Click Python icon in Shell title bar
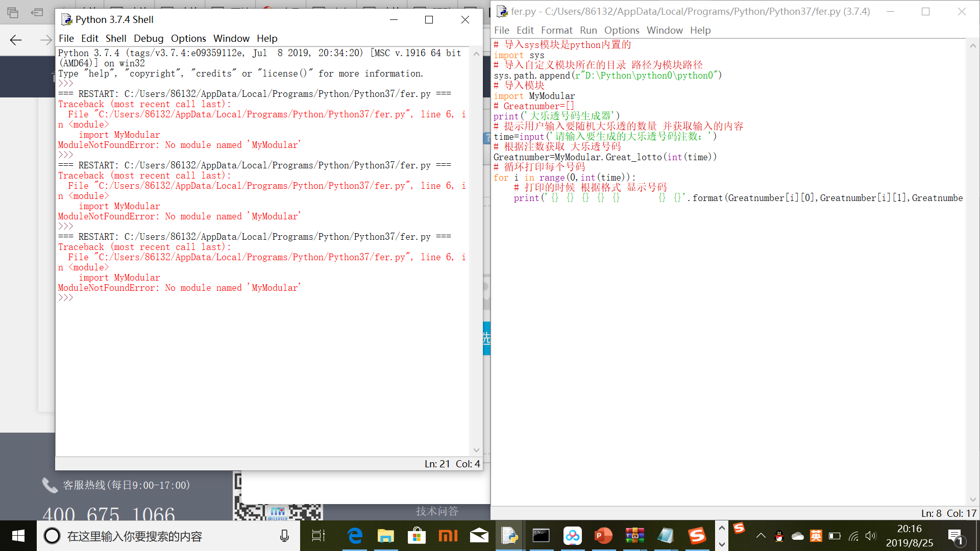The width and height of the screenshot is (980, 551). pos(67,19)
